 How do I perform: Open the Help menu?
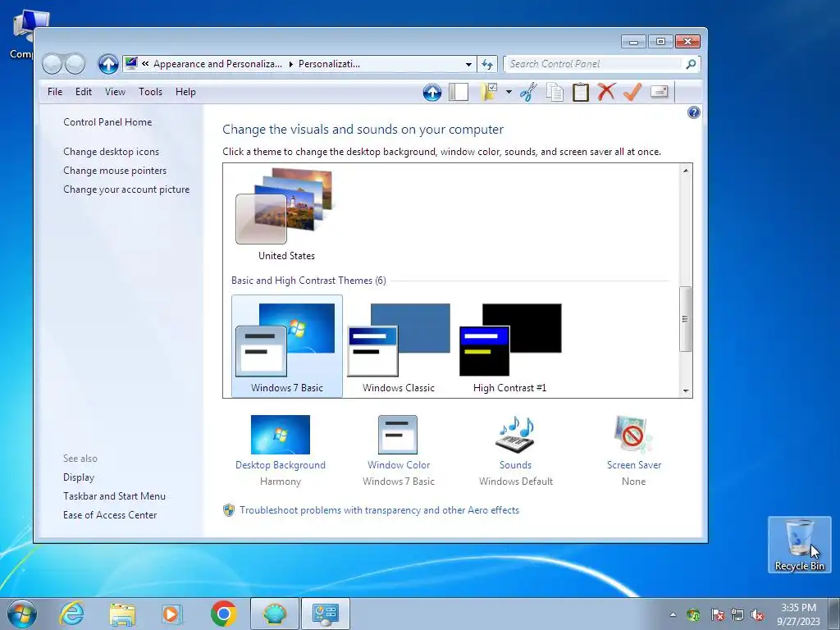pyautogui.click(x=185, y=92)
